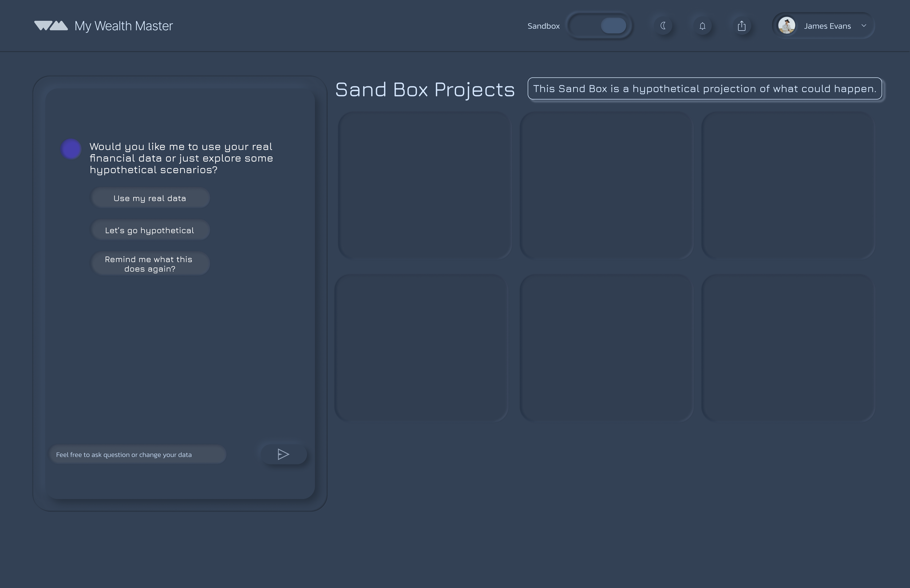
Task: Focus the "Feel free to ask question" input
Action: (138, 454)
